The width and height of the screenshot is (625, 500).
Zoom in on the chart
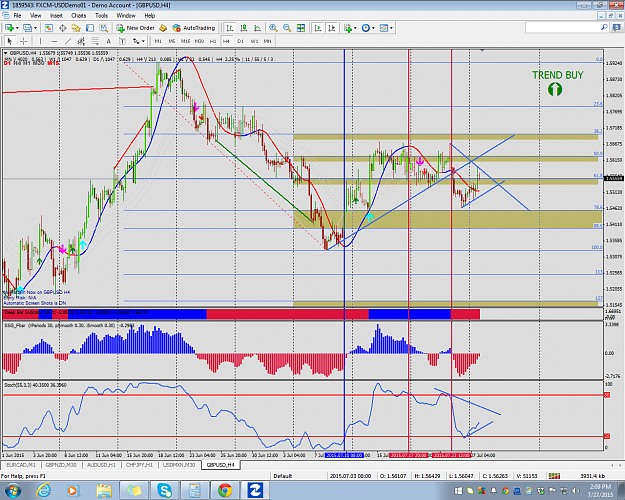[x=273, y=28]
